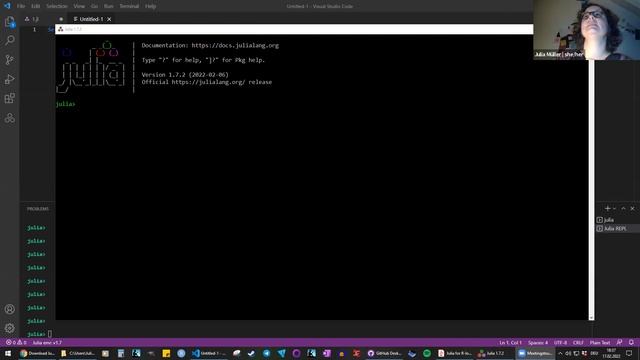The width and height of the screenshot is (640, 360).
Task: Open the Edit menu
Action: (x=36, y=6)
